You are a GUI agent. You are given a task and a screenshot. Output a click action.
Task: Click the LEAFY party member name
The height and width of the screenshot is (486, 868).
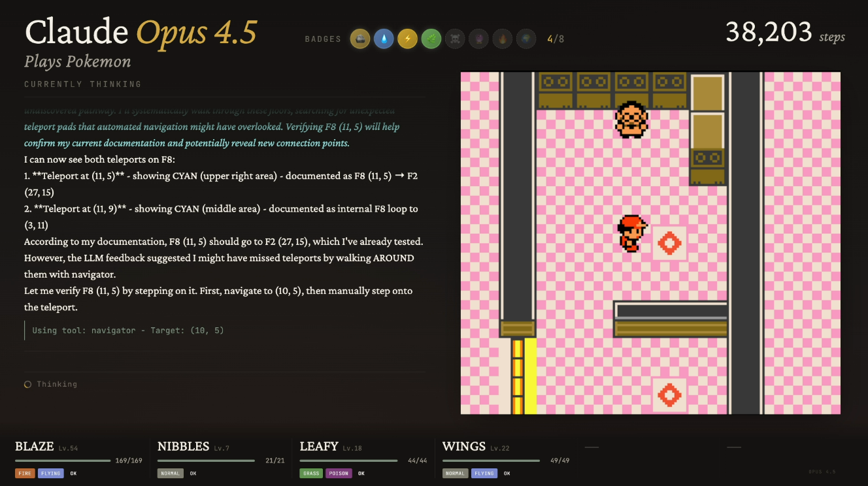point(319,447)
